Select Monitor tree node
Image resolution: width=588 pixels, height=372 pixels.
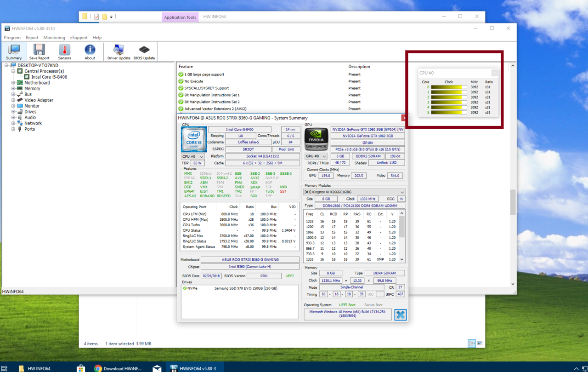(32, 106)
